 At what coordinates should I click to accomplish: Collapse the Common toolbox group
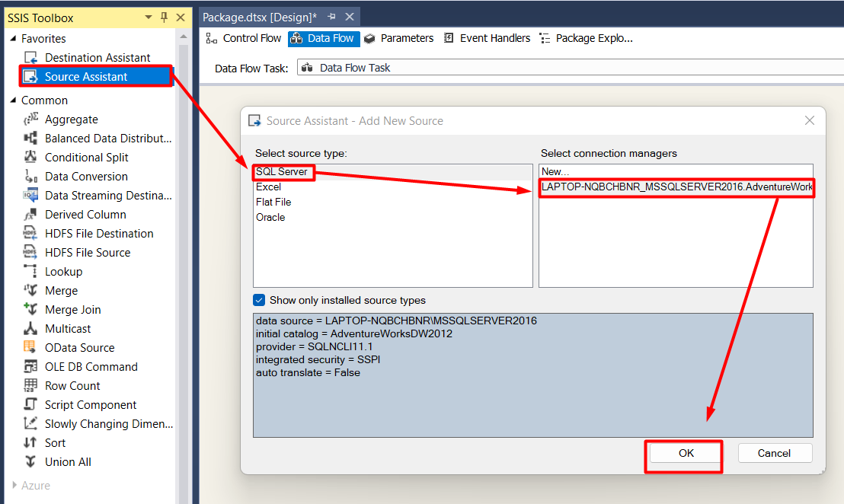[x=14, y=100]
